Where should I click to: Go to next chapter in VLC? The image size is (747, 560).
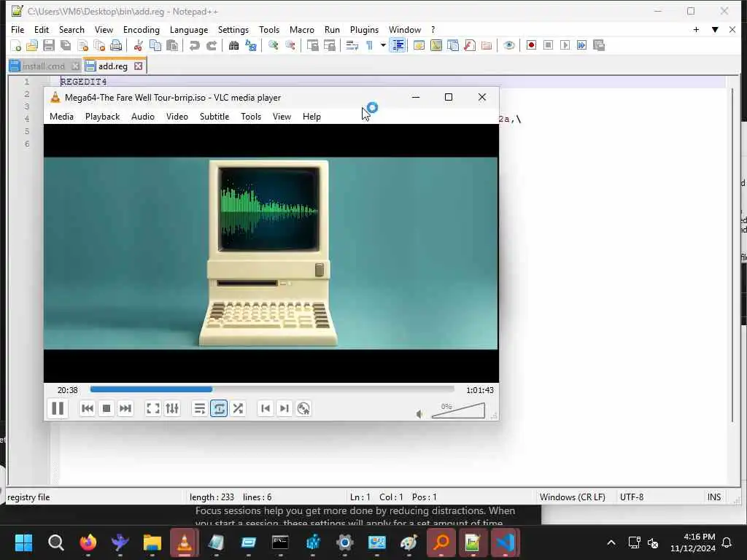(285, 408)
